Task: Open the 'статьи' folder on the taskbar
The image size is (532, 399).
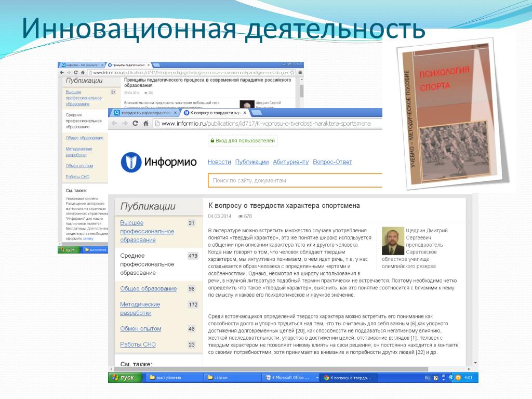Action: 232,377
